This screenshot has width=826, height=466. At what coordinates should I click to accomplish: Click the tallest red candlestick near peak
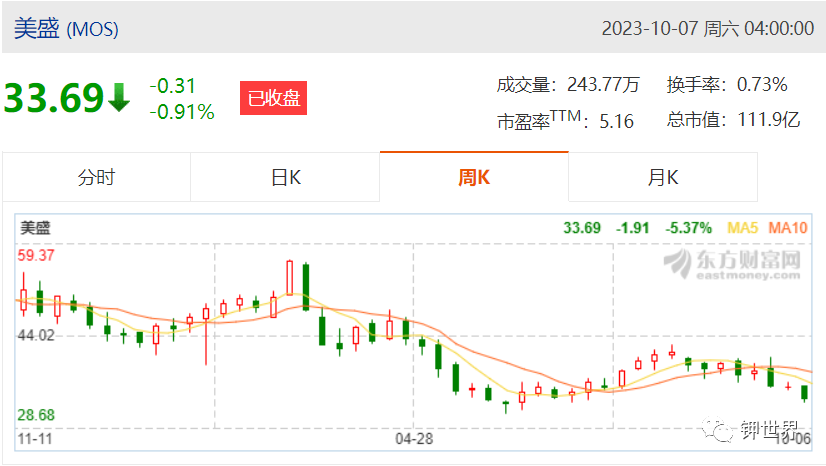(289, 277)
